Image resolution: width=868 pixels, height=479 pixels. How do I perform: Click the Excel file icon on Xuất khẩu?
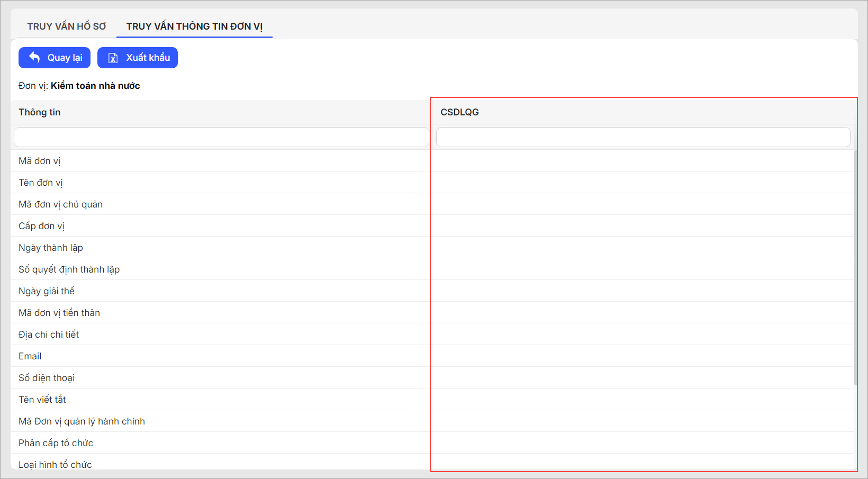pyautogui.click(x=113, y=58)
